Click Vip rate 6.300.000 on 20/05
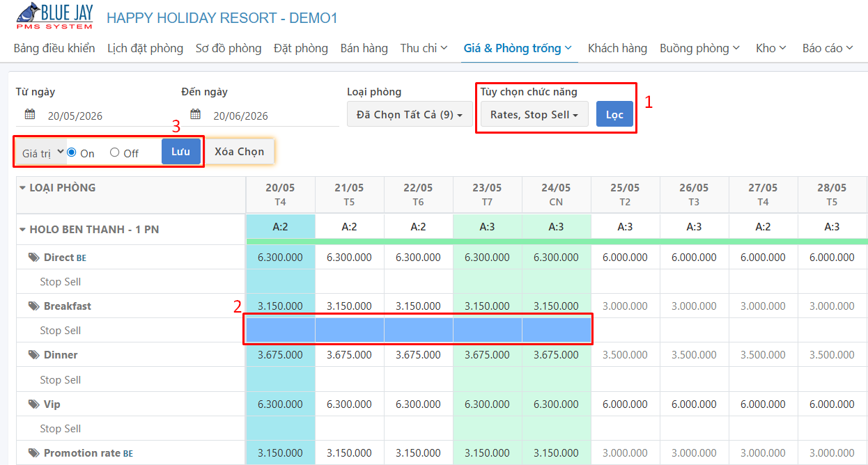This screenshot has width=868, height=465. [x=281, y=404]
